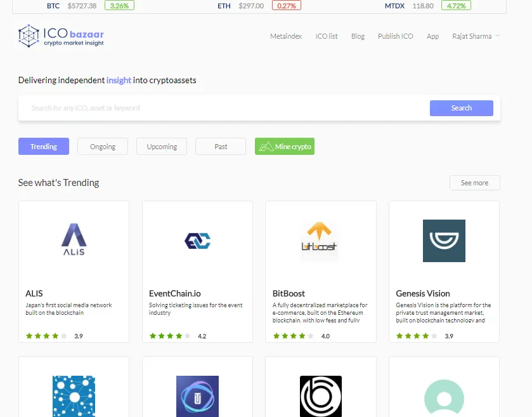Image resolution: width=532 pixels, height=417 pixels.
Task: Open the BitBoost title link
Action: tap(289, 293)
